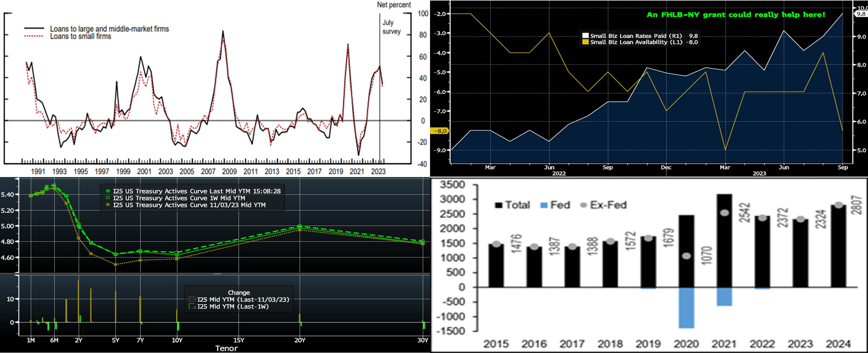Toggle the Last-11/03/23 change series box
868x353 pixels.
192,299
